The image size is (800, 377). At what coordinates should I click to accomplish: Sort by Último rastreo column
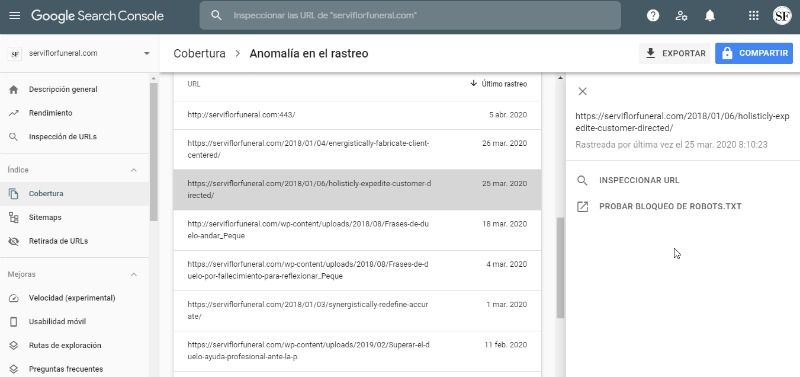click(498, 84)
